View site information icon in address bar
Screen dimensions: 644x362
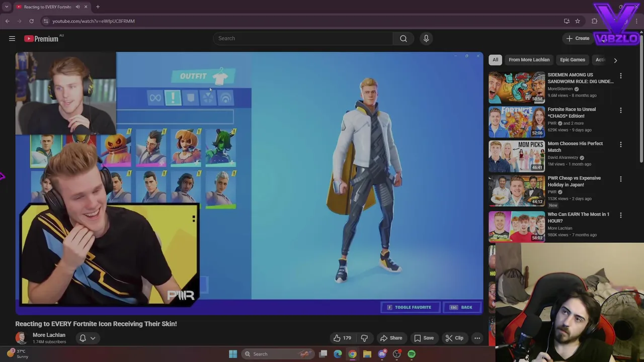coord(46,21)
